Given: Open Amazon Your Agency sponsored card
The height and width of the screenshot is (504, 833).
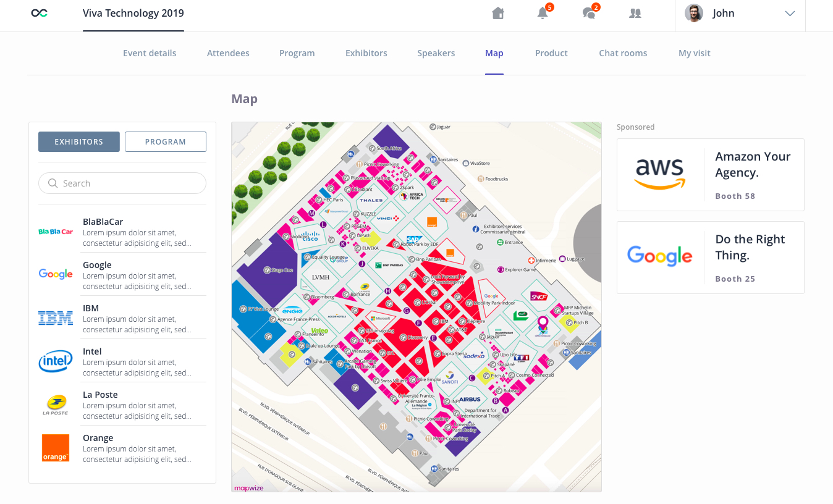Looking at the screenshot, I should click(711, 175).
